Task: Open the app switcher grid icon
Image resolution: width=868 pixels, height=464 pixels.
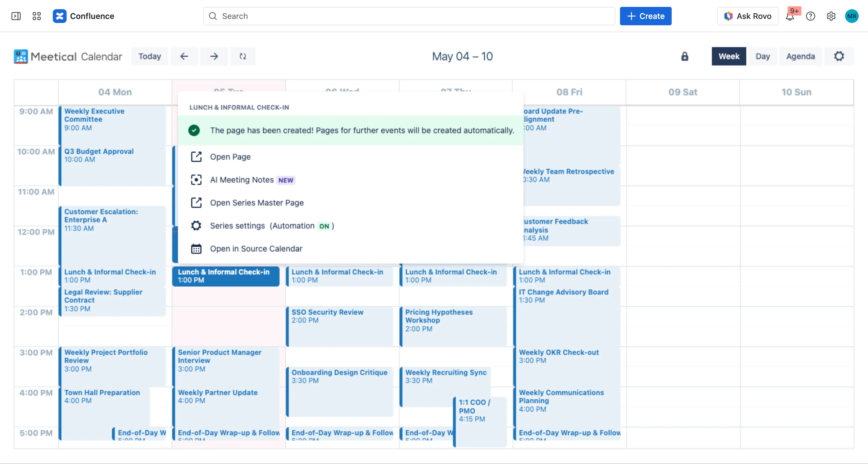Action: (37, 16)
